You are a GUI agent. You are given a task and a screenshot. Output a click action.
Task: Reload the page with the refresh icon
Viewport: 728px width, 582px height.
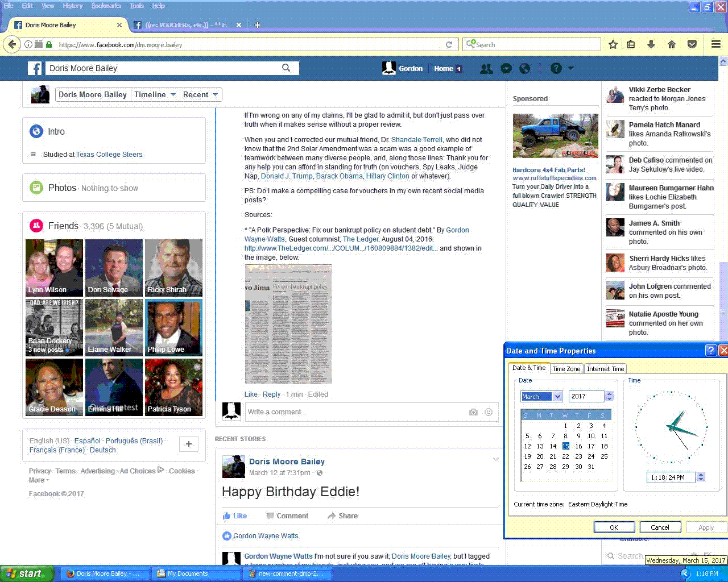[x=449, y=44]
